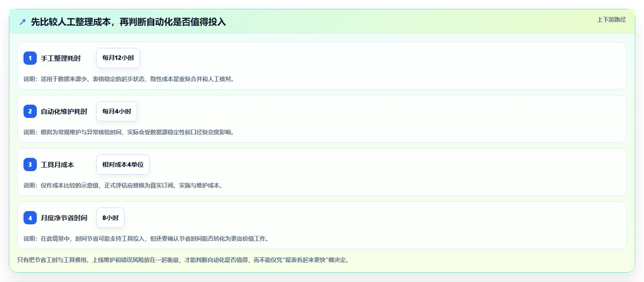
Task: Click the note about 真实订阅、实施与维护成本
Action: click(123, 185)
